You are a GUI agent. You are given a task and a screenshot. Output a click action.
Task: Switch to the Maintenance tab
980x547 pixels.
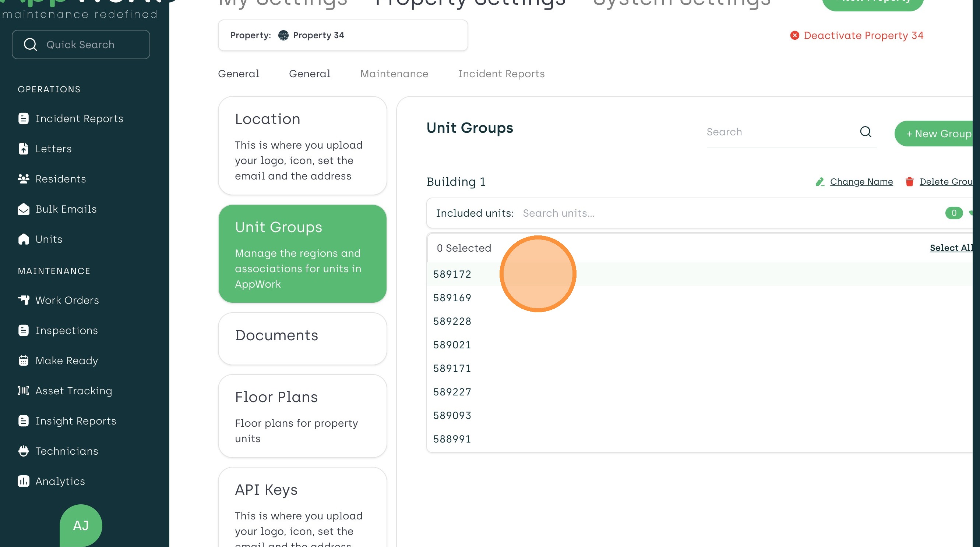(x=394, y=74)
